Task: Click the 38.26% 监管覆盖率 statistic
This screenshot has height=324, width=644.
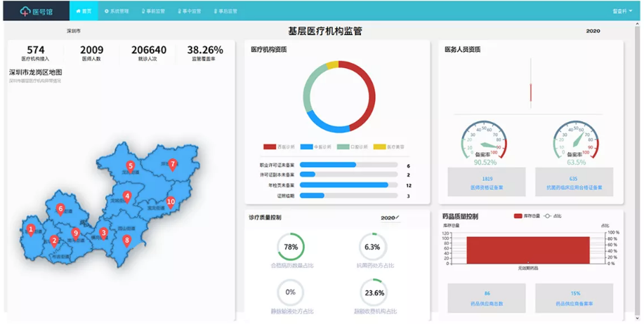Action: [205, 53]
